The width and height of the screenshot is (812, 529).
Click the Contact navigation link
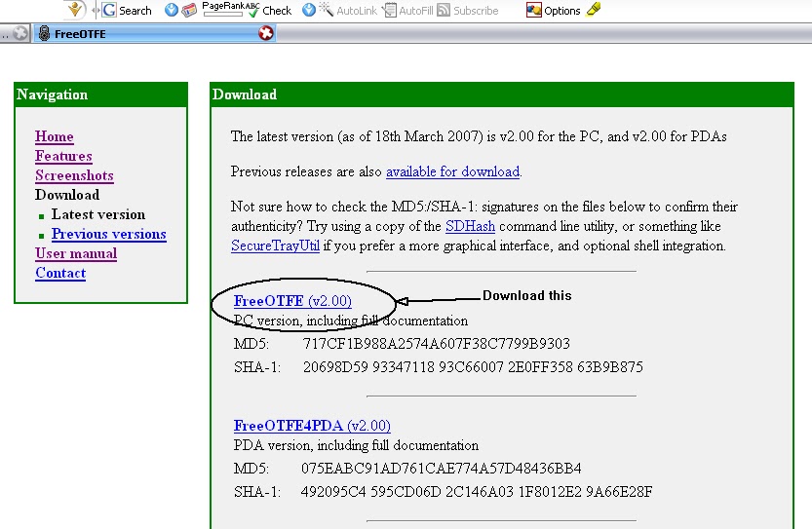point(60,274)
